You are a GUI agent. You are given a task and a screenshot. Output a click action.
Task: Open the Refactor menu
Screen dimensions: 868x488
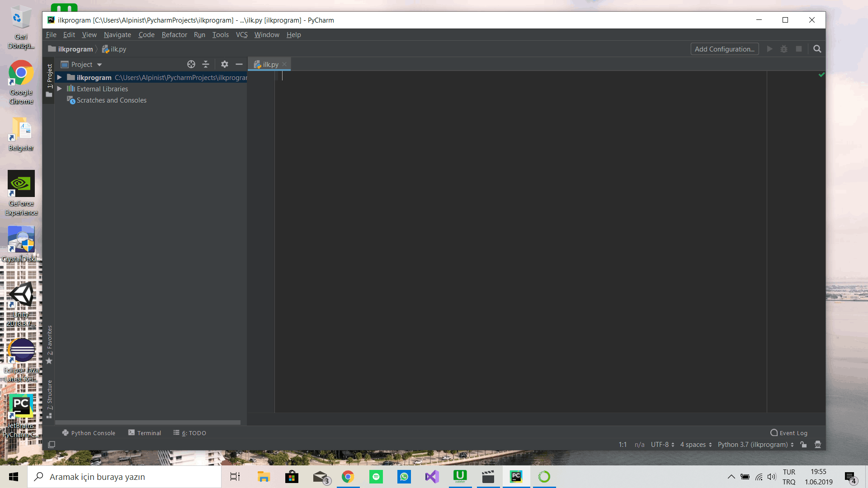coord(174,35)
